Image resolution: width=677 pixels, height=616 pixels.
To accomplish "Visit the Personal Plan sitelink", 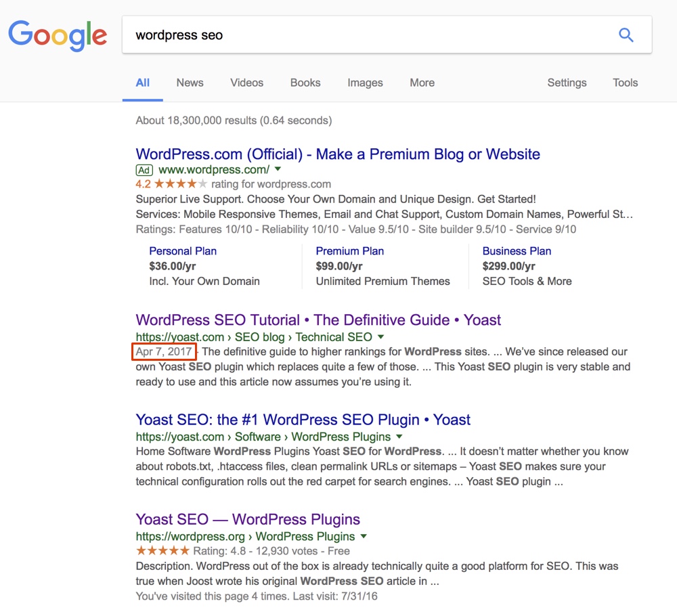I will pos(183,251).
